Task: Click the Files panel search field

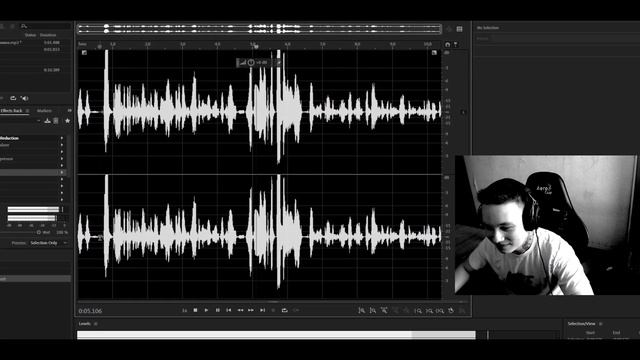Action: 45,26
